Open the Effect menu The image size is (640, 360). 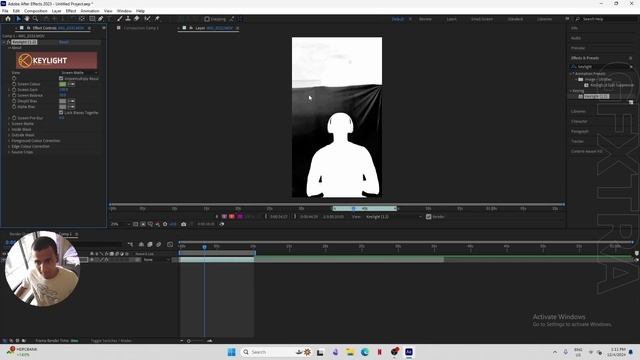[x=71, y=11]
